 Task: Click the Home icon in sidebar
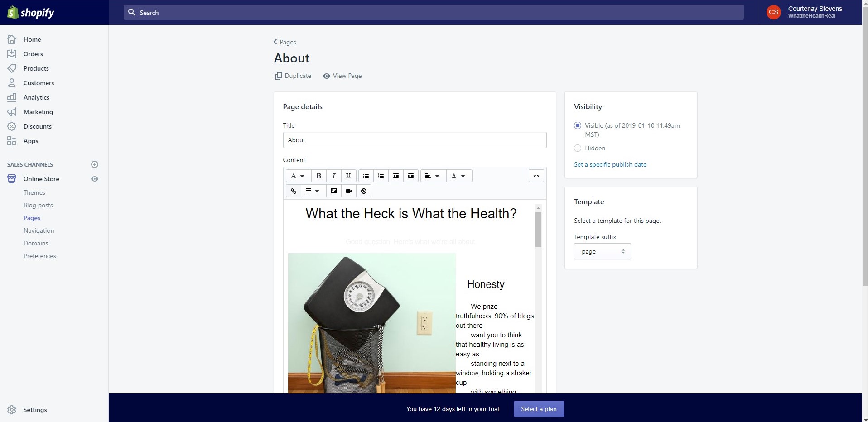point(12,39)
